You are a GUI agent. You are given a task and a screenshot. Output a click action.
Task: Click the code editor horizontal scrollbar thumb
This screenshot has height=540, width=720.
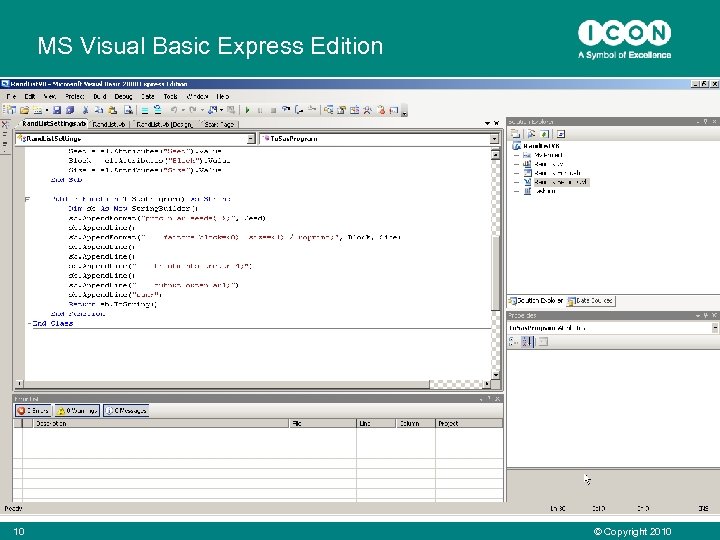coord(226,384)
